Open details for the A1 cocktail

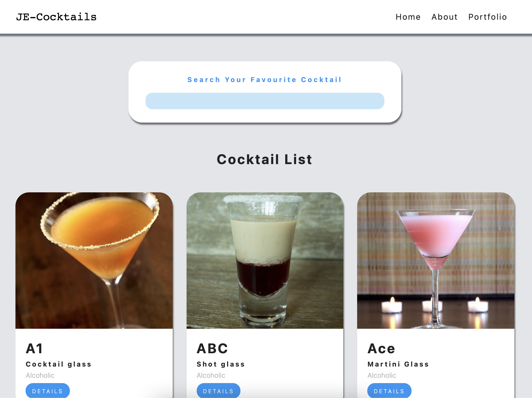pos(47,391)
